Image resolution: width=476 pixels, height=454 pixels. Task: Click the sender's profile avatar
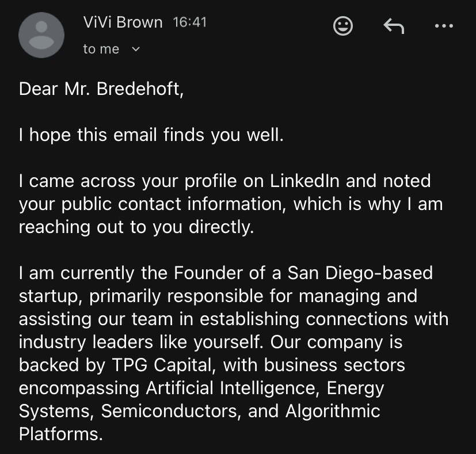pyautogui.click(x=42, y=35)
